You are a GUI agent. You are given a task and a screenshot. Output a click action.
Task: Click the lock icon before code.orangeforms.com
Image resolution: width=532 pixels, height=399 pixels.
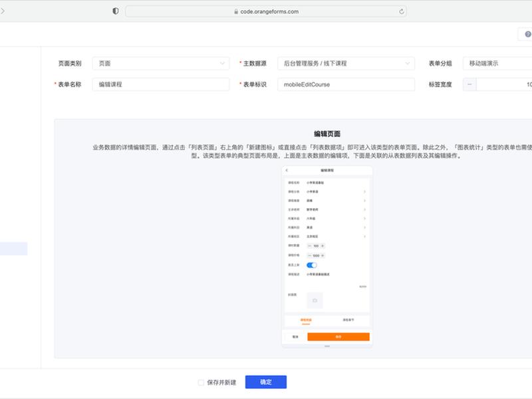(x=236, y=11)
